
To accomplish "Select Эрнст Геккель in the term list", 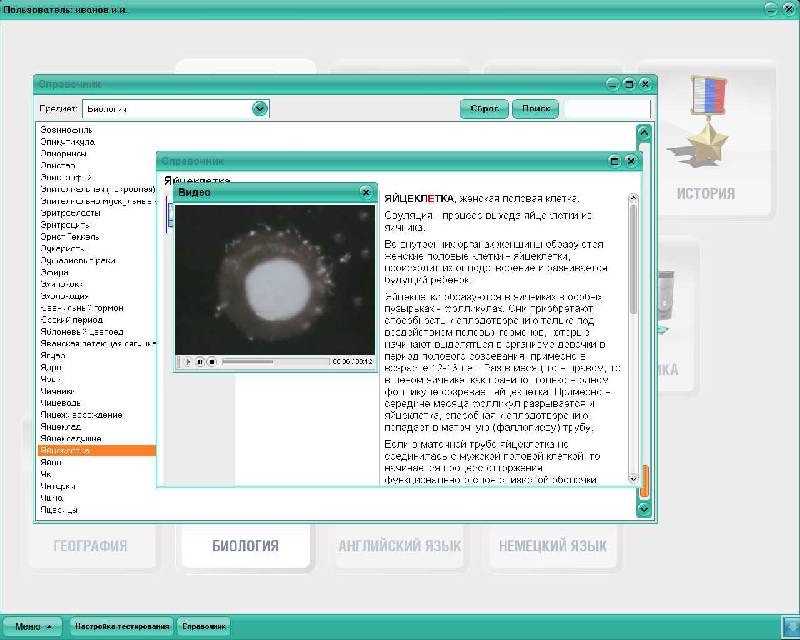I will pos(70,237).
